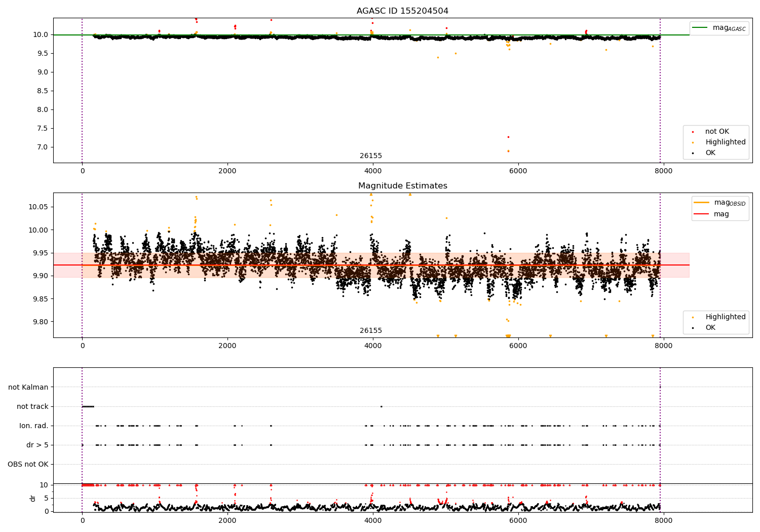Click middle plot y-tick '10.00'
Screen dimensions: 760x532
39,230
